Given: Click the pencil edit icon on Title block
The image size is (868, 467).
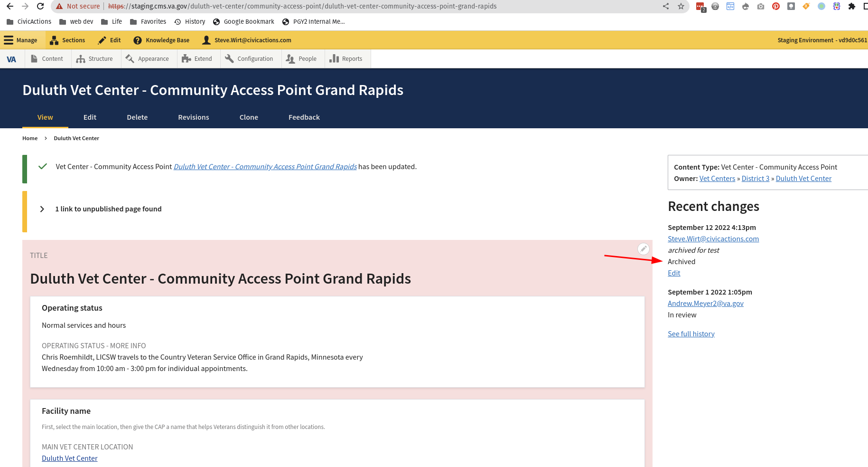Looking at the screenshot, I should coord(644,248).
